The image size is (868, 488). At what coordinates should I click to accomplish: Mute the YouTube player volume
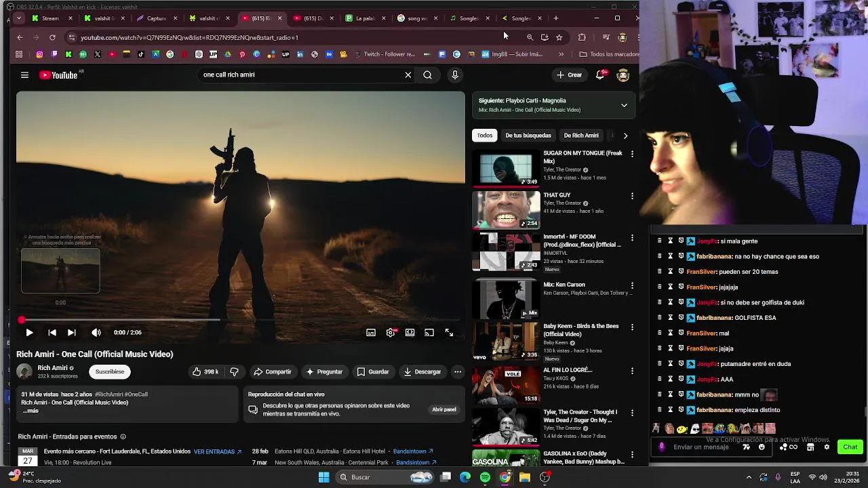[x=96, y=333]
